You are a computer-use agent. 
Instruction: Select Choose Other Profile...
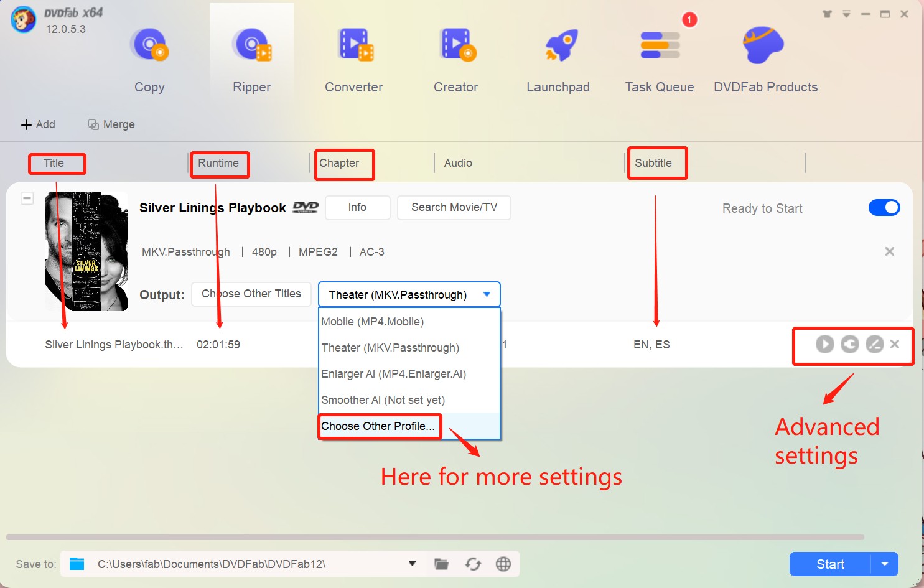click(x=409, y=426)
